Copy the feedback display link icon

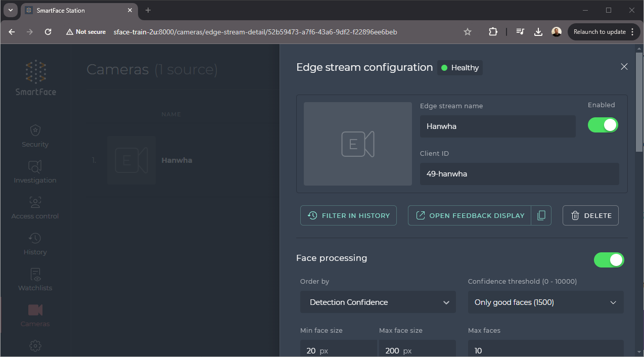[541, 215]
